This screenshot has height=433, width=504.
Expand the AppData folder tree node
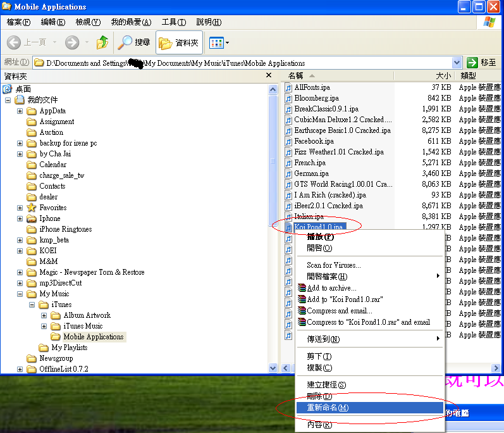(x=20, y=111)
